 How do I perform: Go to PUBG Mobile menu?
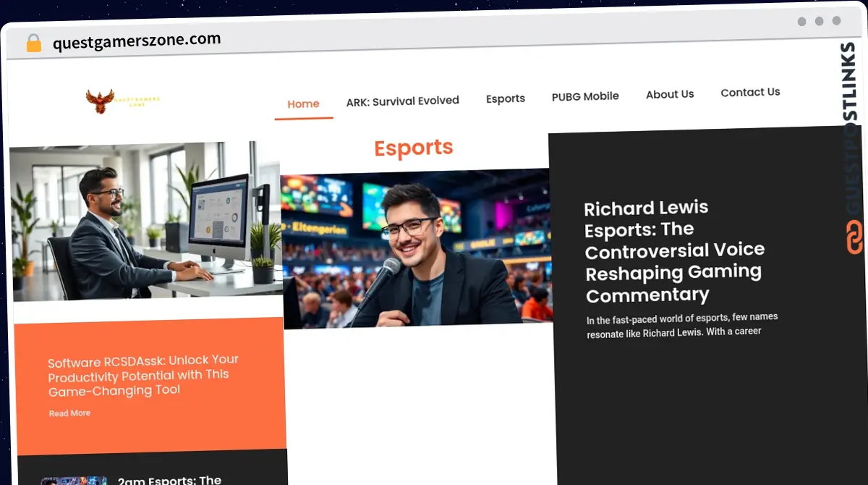[585, 96]
